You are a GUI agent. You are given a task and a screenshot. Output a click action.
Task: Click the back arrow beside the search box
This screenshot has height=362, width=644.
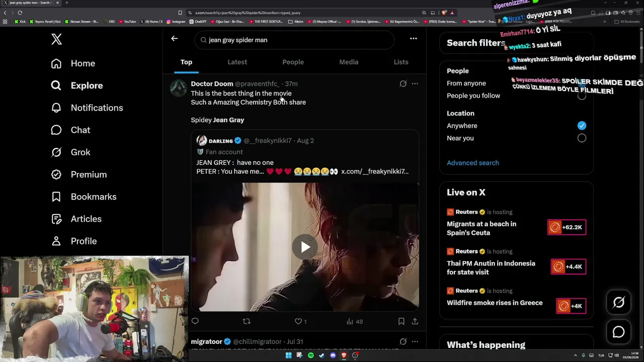(174, 38)
